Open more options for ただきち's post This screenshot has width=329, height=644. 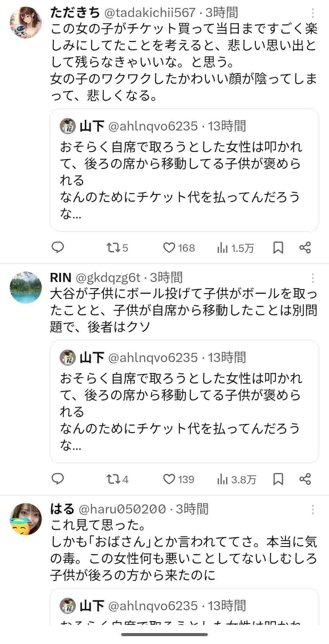[313, 13]
